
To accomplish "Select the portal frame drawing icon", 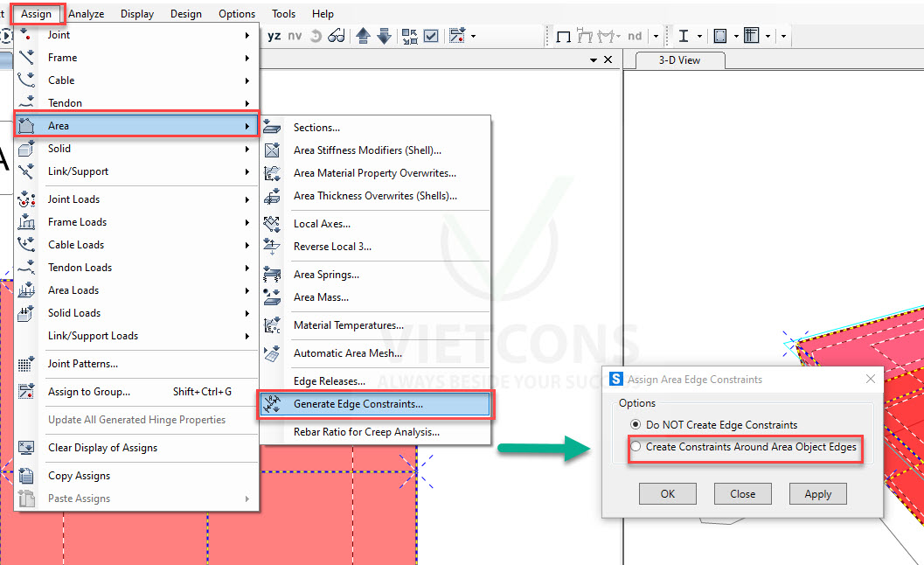I will [x=565, y=35].
